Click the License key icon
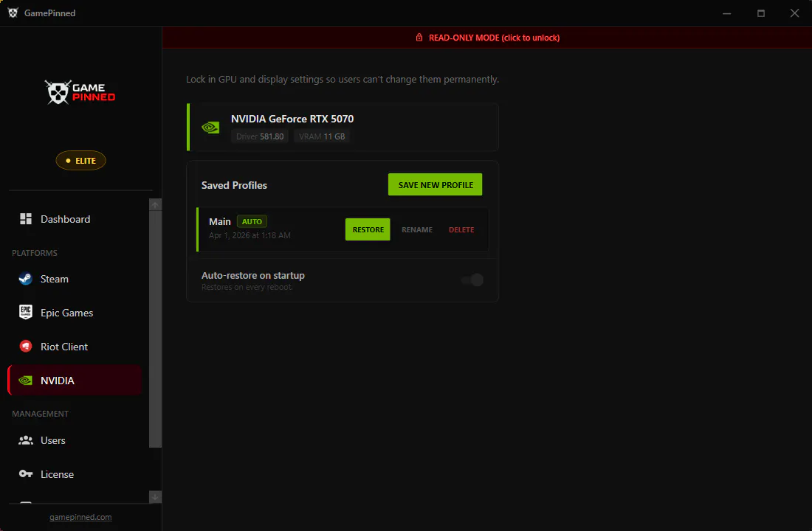This screenshot has height=531, width=812. [26, 473]
